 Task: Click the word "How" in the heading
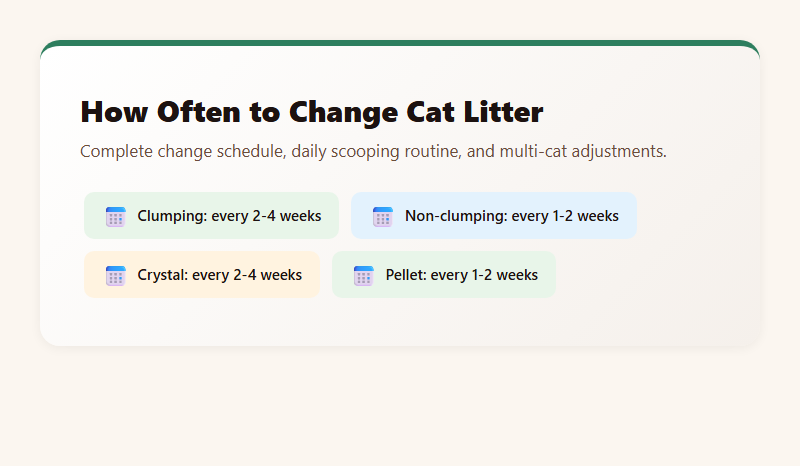click(112, 112)
